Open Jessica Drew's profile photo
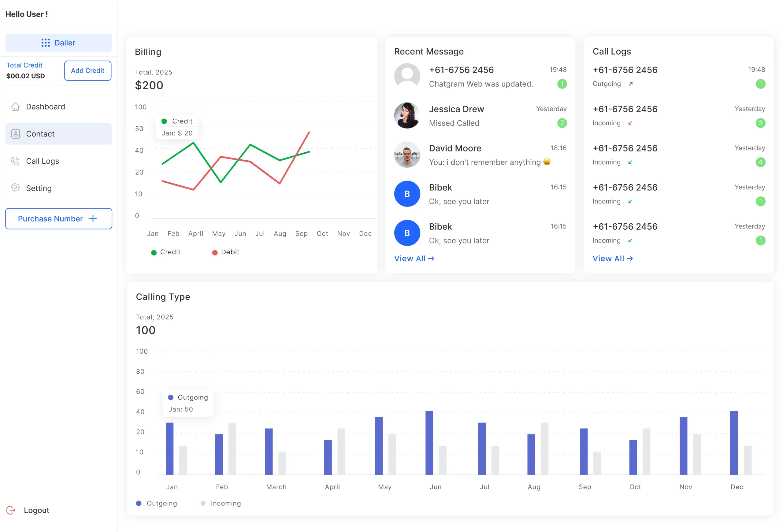The height and width of the screenshot is (532, 783). (407, 116)
